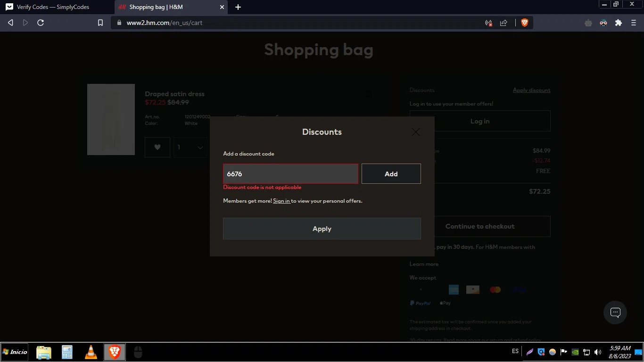
Task: Open the clock showing 5:59 AM
Action: [619, 352]
